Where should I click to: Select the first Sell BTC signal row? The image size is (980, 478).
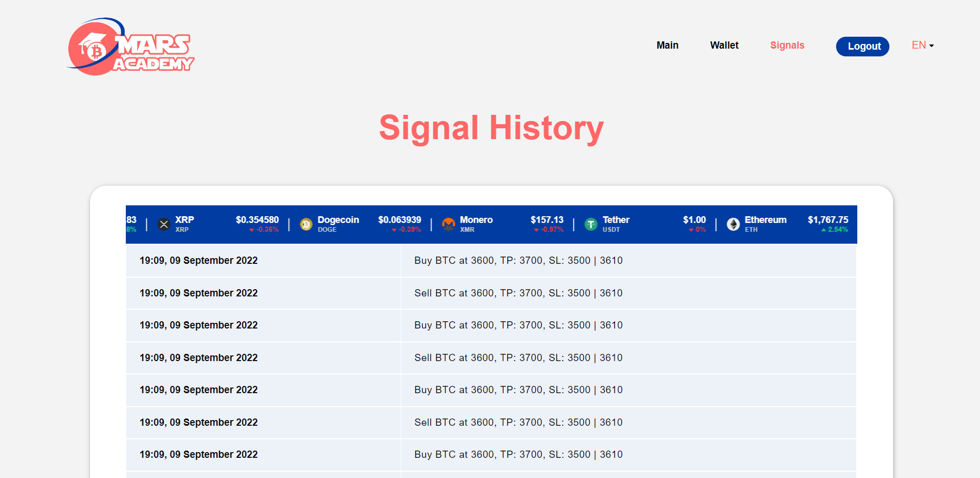[518, 293]
